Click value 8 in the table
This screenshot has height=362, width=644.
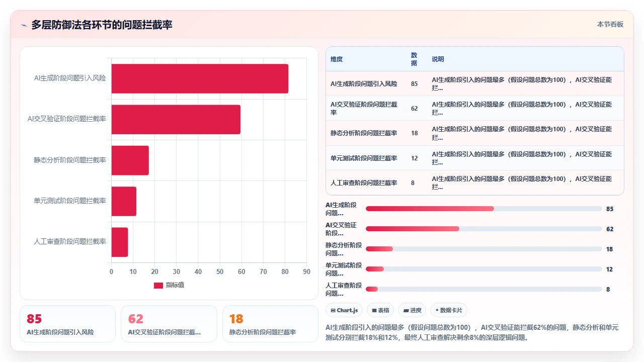(413, 183)
